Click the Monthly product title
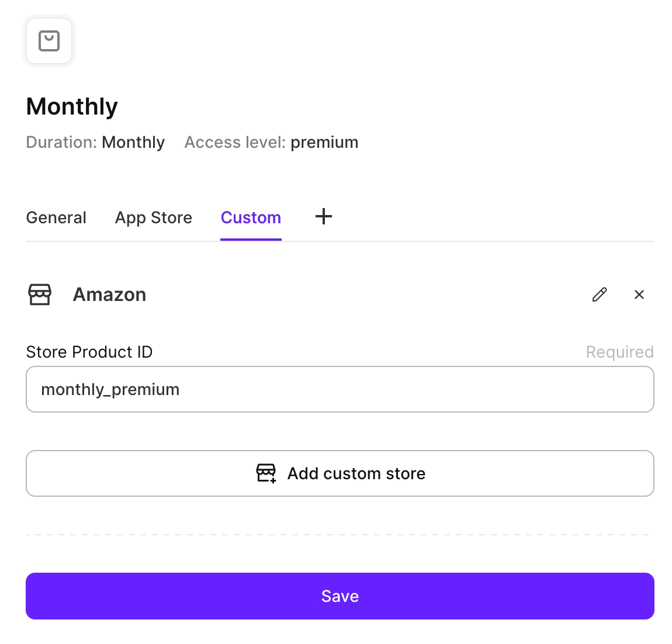Viewport: 672px width, 644px height. coord(72,106)
